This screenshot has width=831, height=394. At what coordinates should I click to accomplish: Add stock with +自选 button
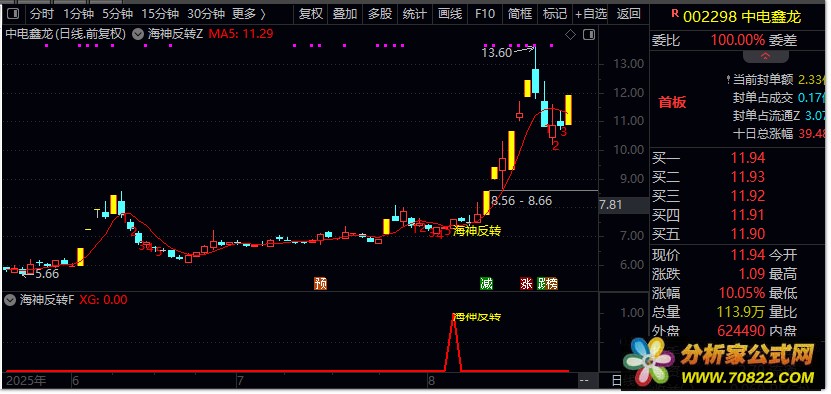click(591, 13)
